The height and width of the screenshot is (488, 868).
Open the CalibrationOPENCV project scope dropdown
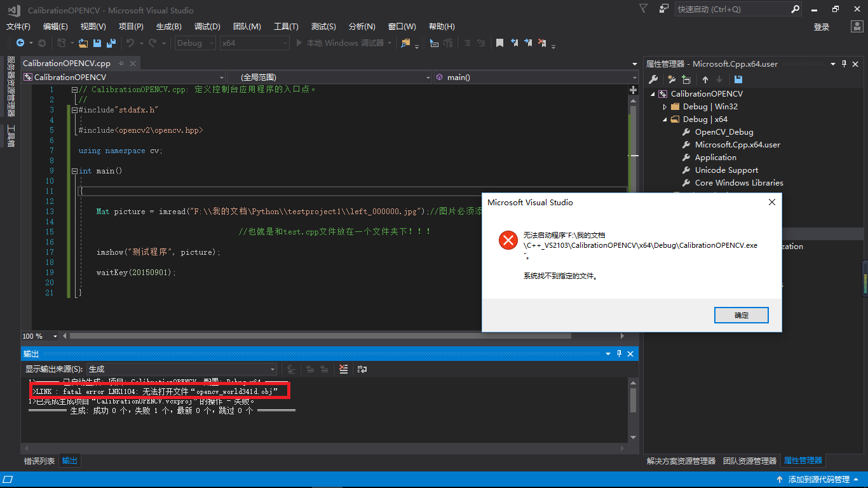coord(124,77)
